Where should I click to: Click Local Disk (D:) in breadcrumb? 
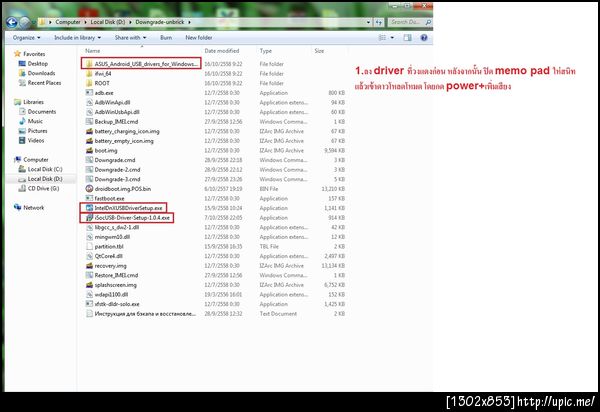108,22
